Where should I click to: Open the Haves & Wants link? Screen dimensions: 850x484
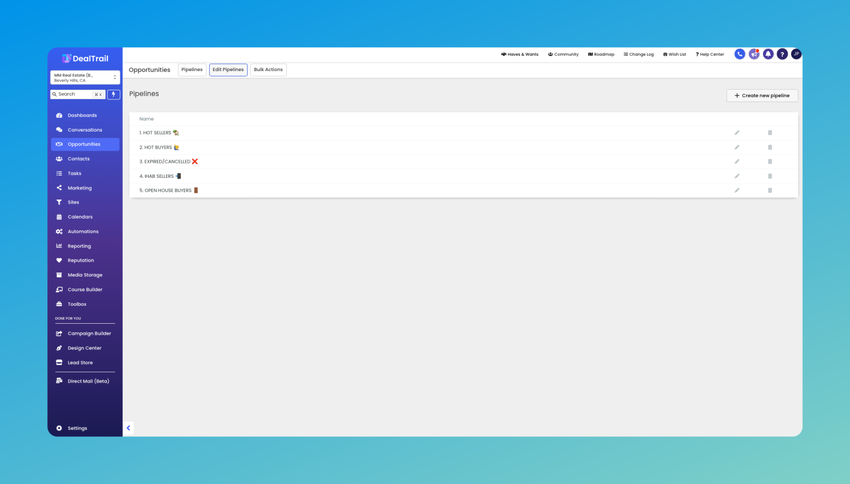[520, 54]
